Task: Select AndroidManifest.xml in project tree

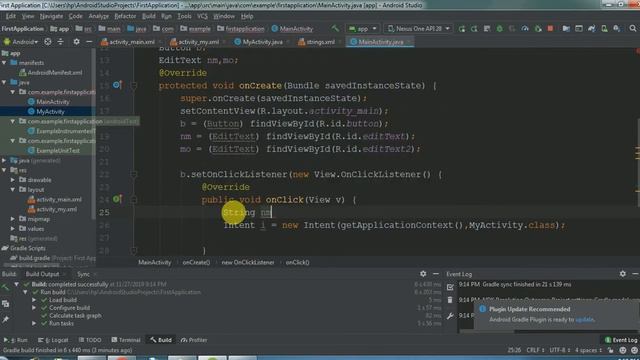Action: tap(51, 73)
